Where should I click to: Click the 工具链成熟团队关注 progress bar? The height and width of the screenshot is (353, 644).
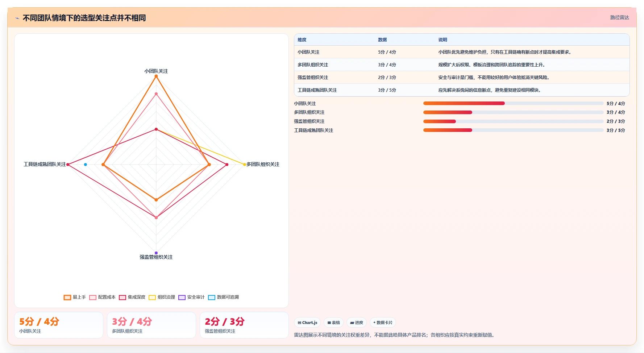tap(513, 130)
